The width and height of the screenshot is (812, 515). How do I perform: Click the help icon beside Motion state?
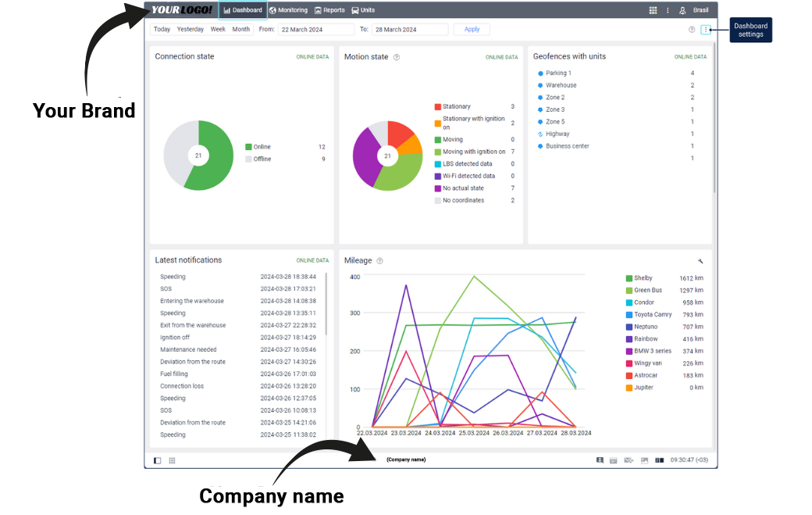[397, 57]
